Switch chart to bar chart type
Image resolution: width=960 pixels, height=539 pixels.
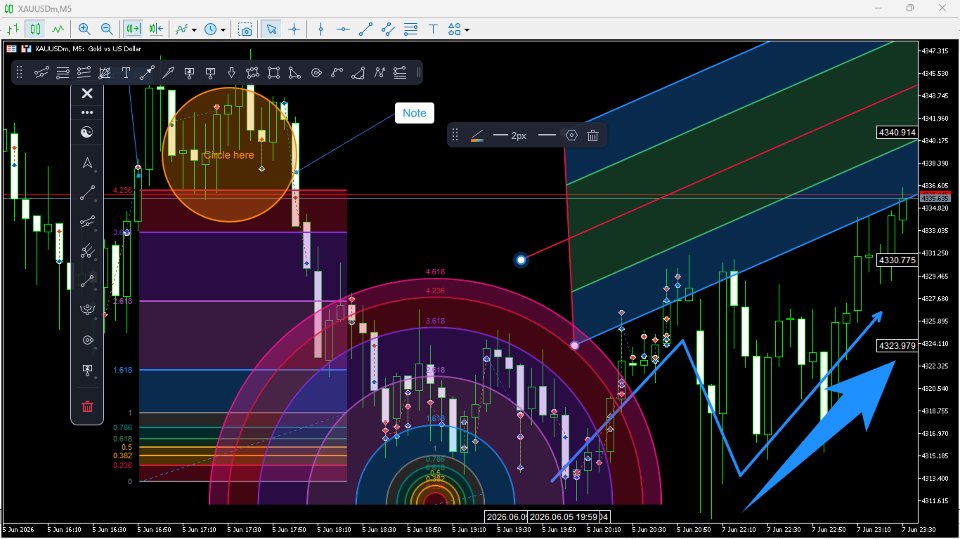click(x=13, y=29)
